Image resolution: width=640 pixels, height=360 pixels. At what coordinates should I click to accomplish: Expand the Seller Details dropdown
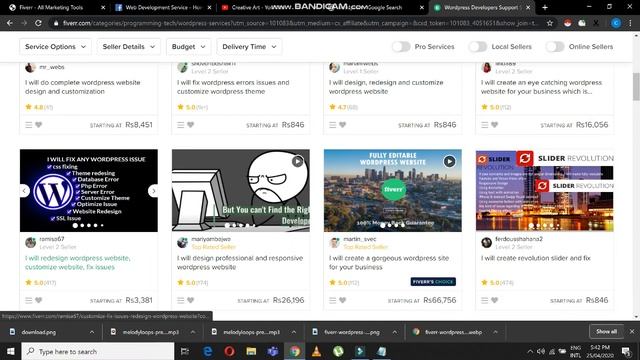[129, 47]
